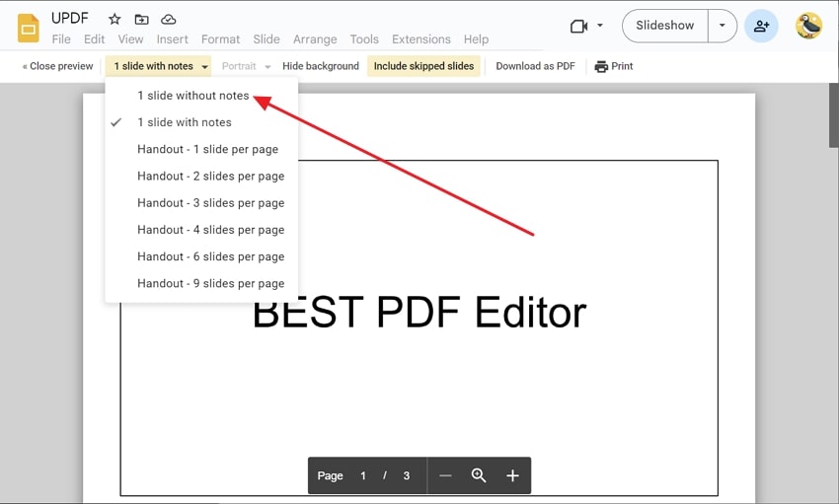This screenshot has height=504, width=839.
Task: Collapse the '1 slide with notes' dropdown
Action: point(158,66)
